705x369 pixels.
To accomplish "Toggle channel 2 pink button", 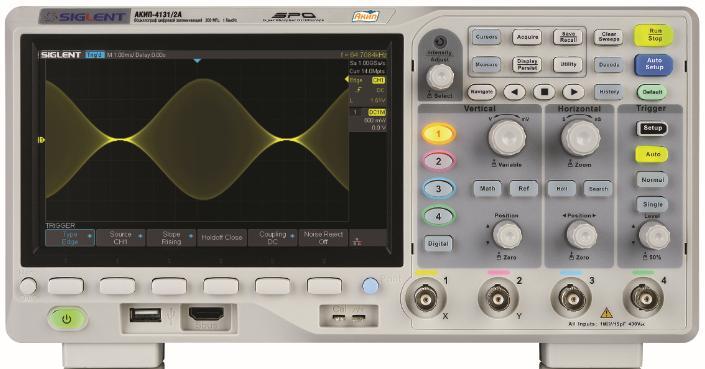I will pos(438,161).
